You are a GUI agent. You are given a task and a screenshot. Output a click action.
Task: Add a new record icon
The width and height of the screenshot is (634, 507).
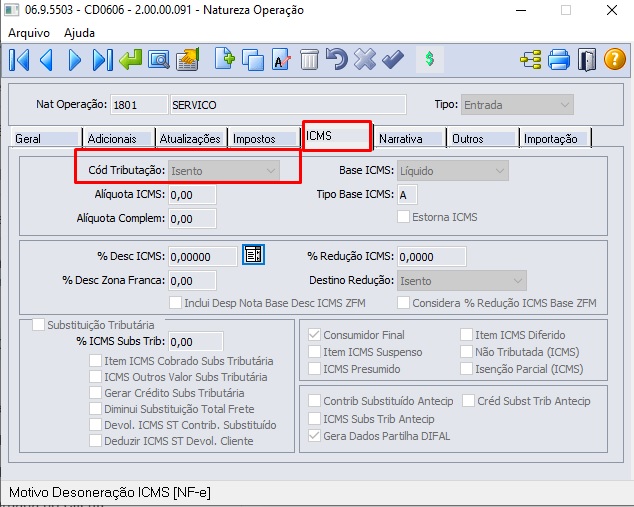(x=224, y=59)
